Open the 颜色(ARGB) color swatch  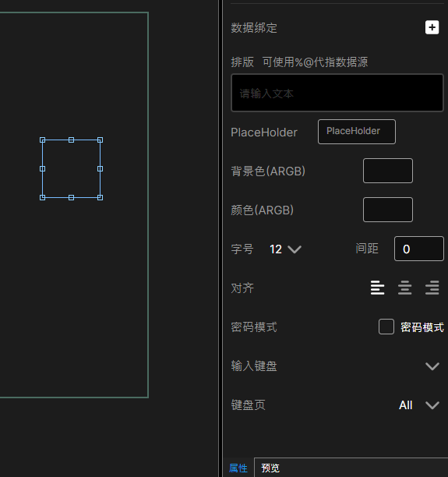click(388, 210)
